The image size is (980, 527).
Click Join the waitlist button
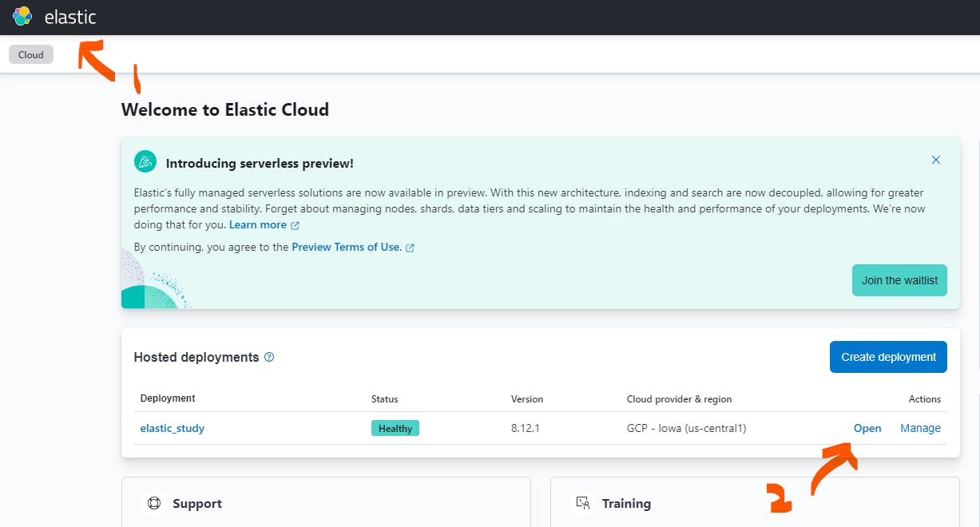(899, 280)
